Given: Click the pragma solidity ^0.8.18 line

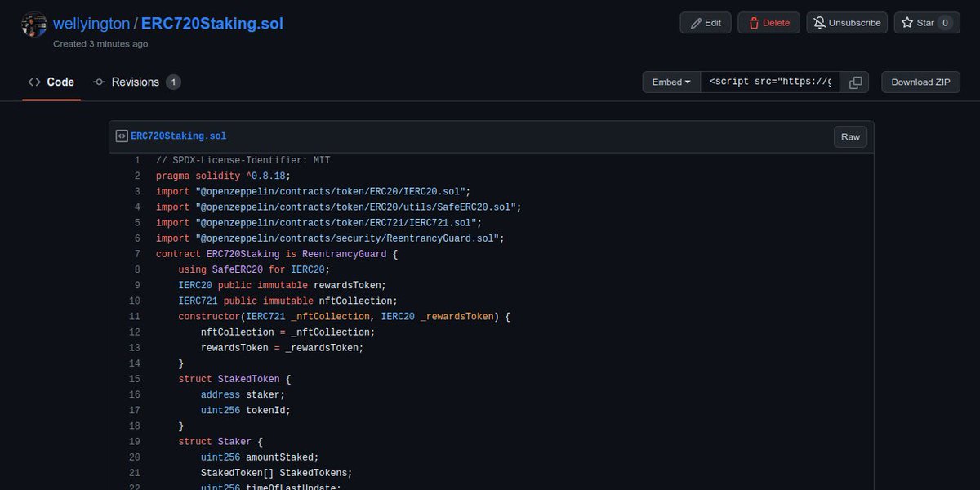Looking at the screenshot, I should 223,176.
